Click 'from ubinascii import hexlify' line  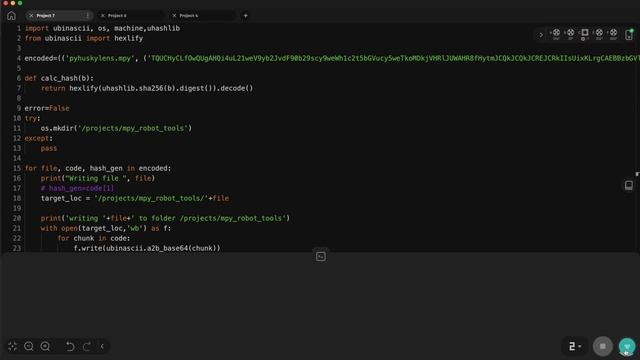[84, 38]
